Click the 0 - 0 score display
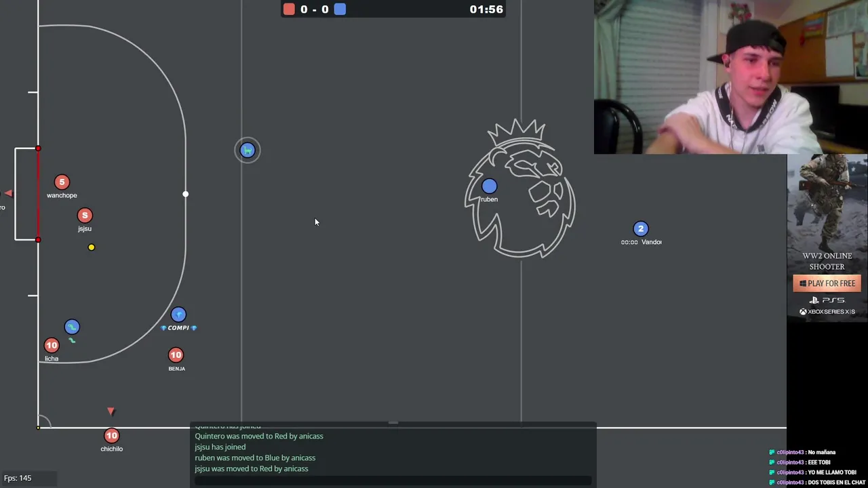The width and height of the screenshot is (868, 488). 315,9
